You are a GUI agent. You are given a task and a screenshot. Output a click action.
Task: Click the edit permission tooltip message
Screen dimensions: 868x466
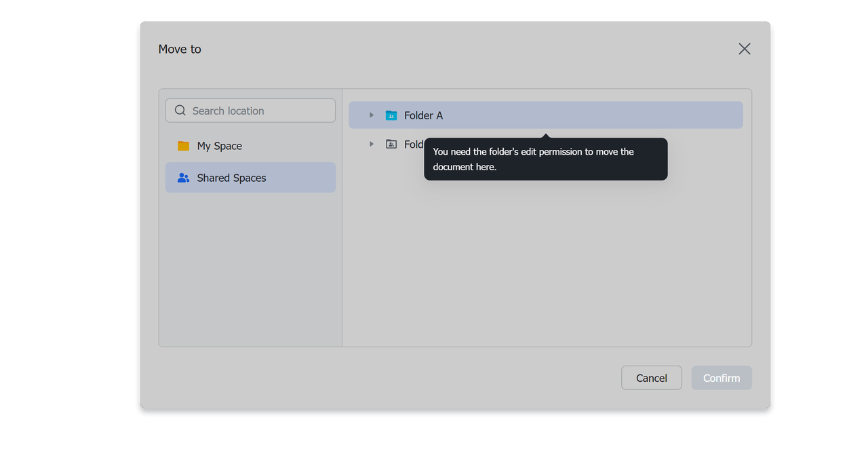click(x=545, y=159)
